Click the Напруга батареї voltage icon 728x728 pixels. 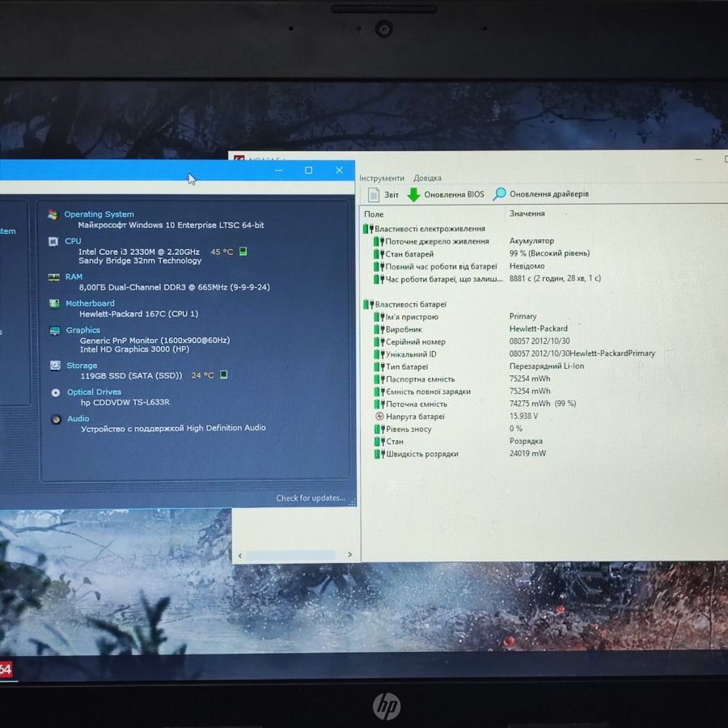pos(379,417)
